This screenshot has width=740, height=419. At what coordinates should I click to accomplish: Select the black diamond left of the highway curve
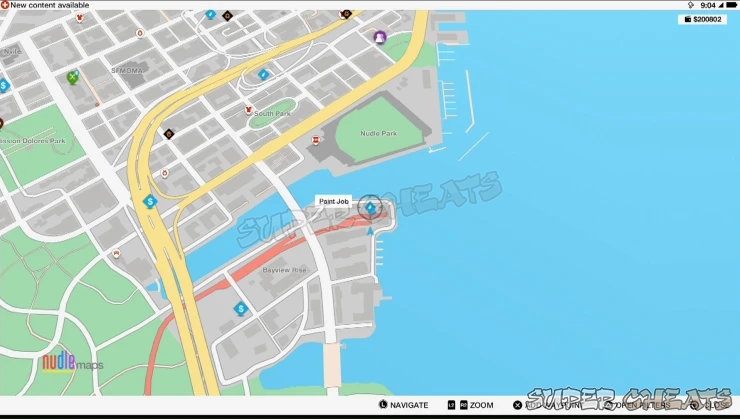click(x=168, y=134)
